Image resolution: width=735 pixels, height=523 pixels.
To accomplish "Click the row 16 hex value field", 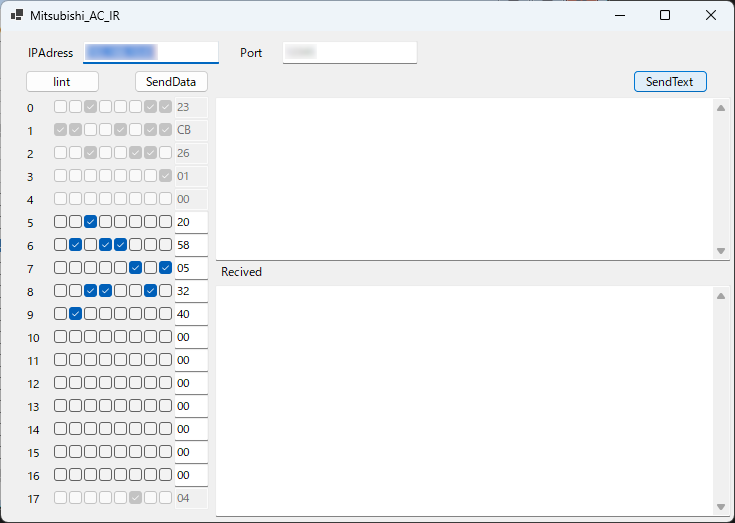I will point(191,474).
